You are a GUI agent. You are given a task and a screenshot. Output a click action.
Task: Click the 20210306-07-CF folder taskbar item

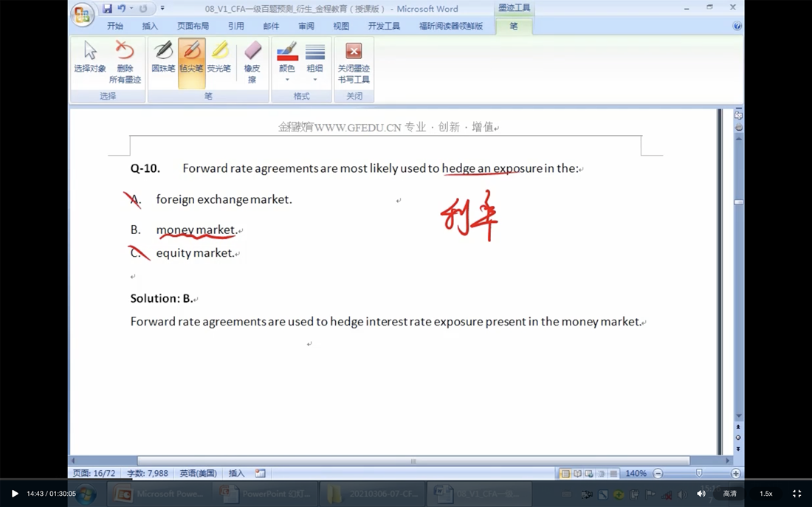[373, 494]
